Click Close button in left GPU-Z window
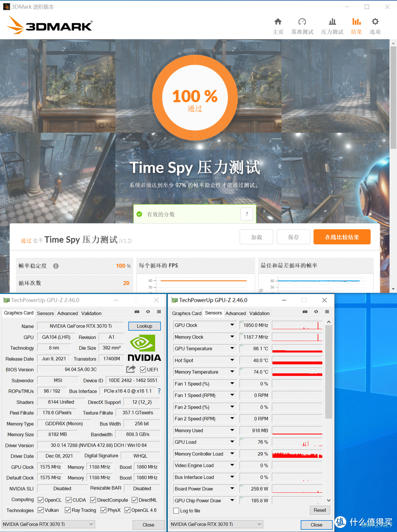This screenshot has width=397, height=532. point(149,525)
